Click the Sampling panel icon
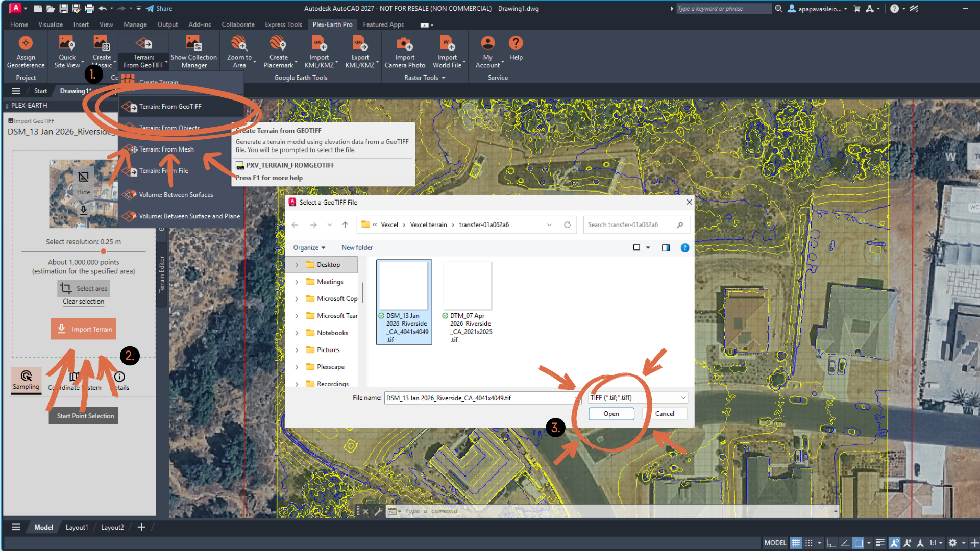The width and height of the screenshot is (980, 551). coord(26,376)
